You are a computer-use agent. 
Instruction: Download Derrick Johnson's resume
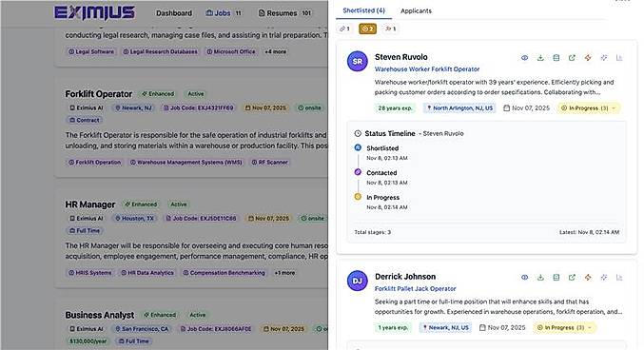click(540, 278)
